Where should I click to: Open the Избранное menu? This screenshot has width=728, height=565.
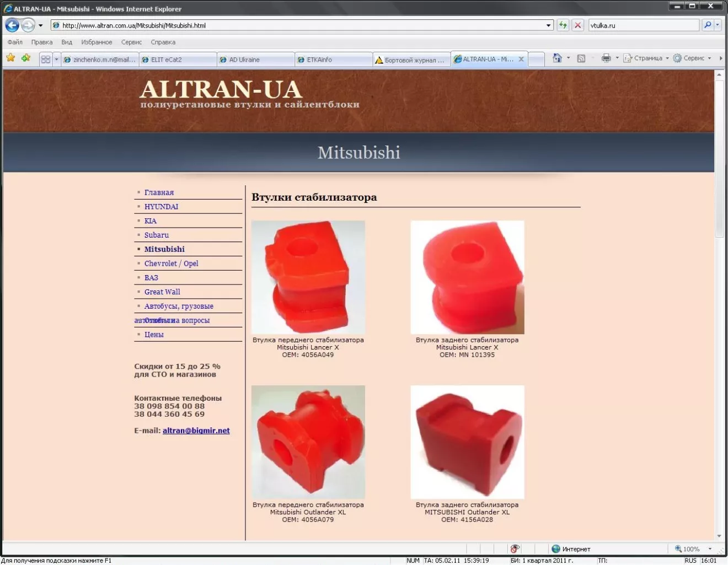[97, 42]
